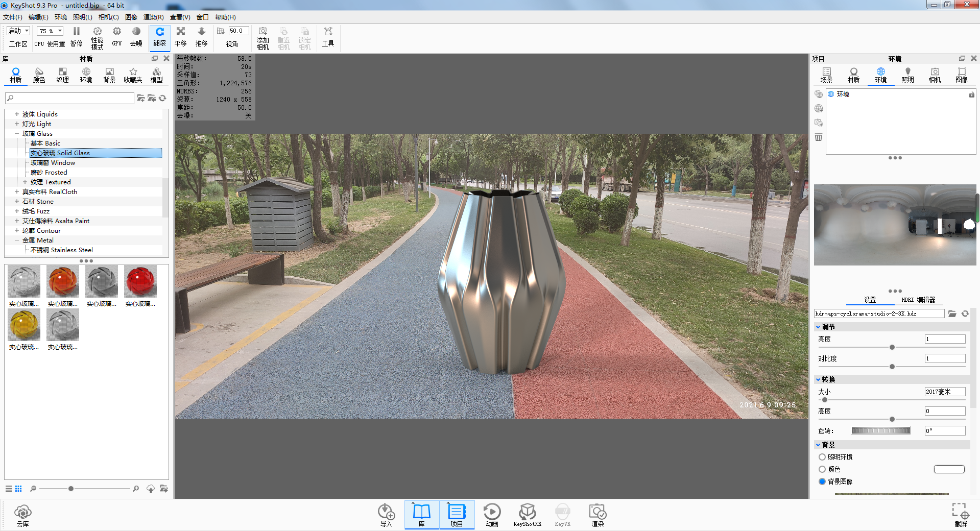The height and width of the screenshot is (531, 980).
Task: Expand 灯光 Light tree node
Action: [x=17, y=124]
